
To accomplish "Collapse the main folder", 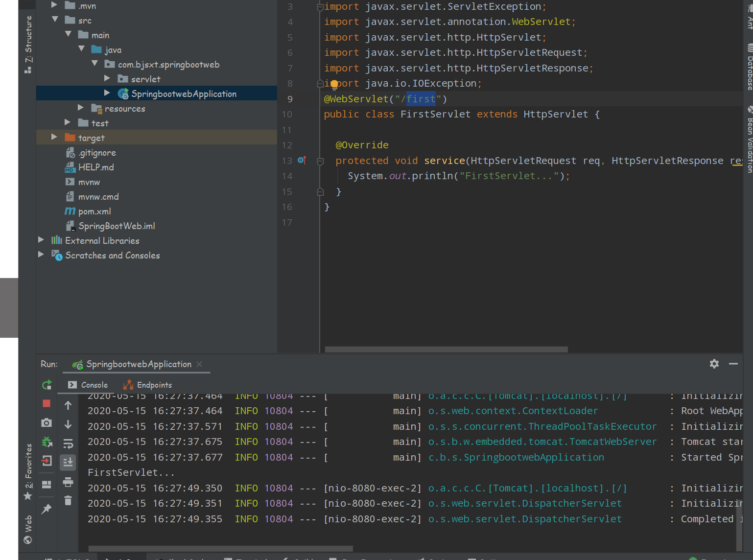I will 68,34.
